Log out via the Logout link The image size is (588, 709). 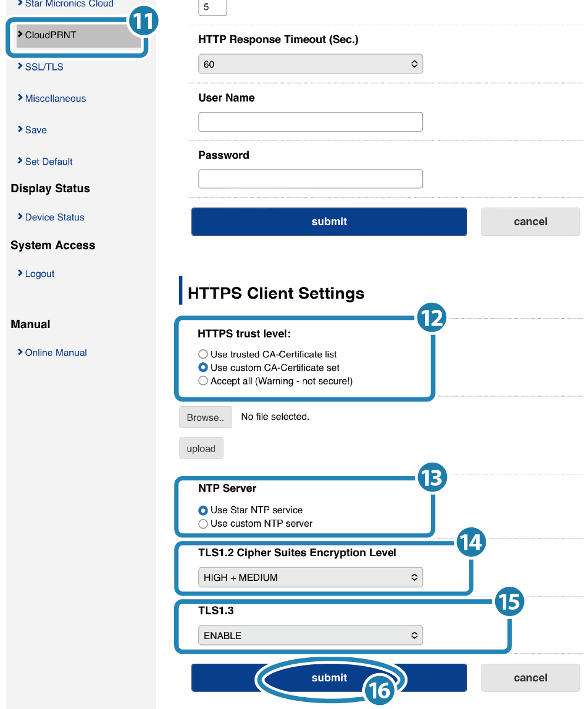click(x=39, y=274)
